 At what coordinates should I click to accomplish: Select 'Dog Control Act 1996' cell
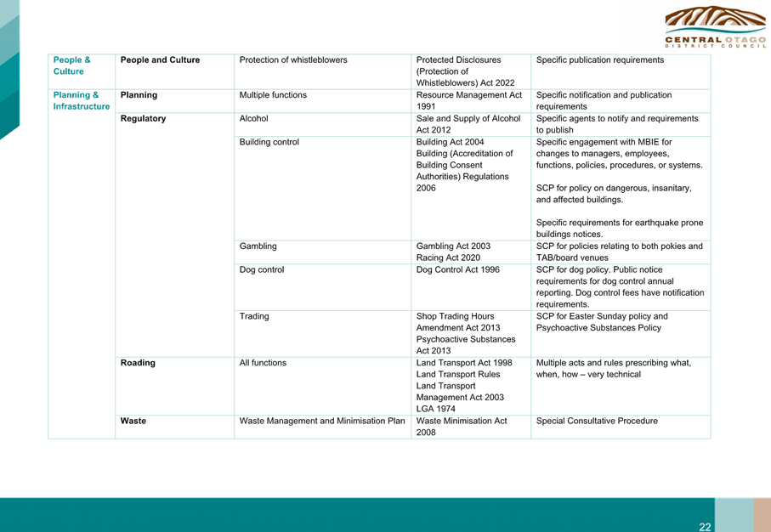point(471,287)
